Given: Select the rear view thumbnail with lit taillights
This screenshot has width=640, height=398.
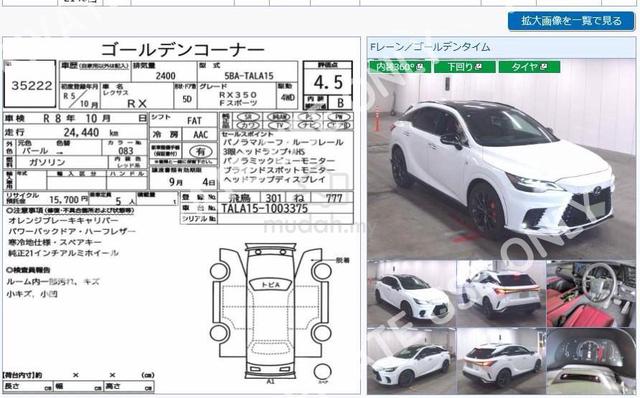Looking at the screenshot, I should [501, 294].
